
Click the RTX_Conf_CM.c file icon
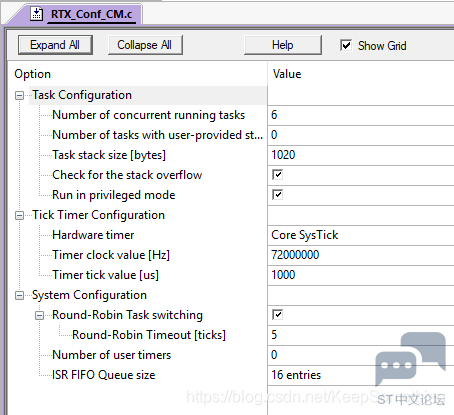(x=36, y=14)
